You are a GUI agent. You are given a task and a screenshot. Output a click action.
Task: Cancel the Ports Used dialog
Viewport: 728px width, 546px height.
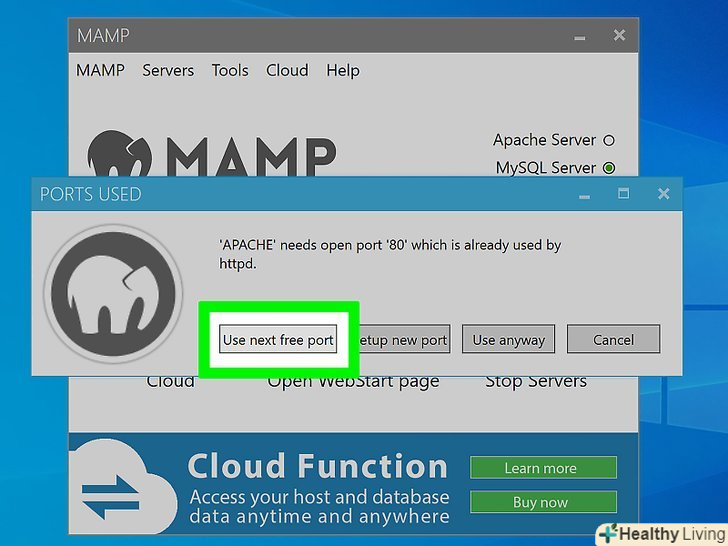pyautogui.click(x=613, y=339)
